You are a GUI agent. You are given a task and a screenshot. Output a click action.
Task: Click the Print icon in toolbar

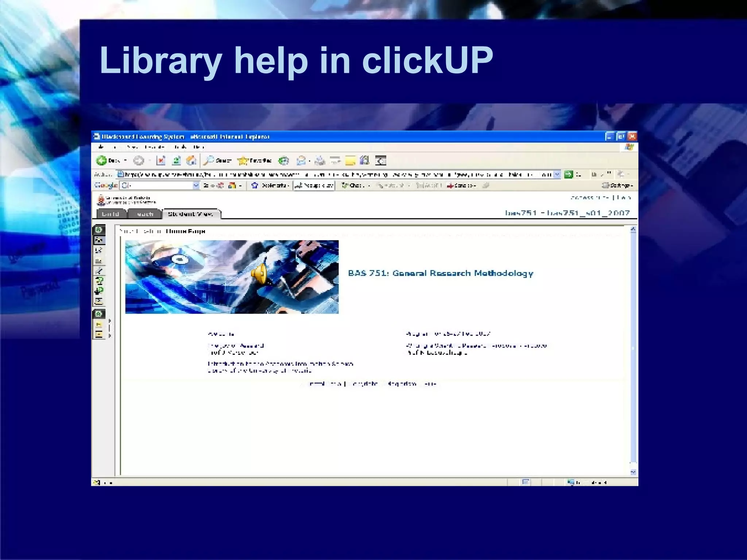(x=320, y=160)
